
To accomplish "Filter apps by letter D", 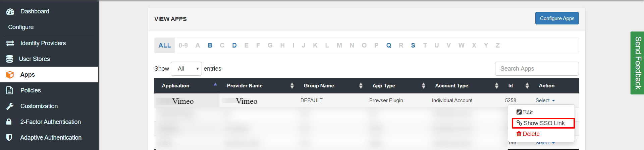I will coord(234,45).
